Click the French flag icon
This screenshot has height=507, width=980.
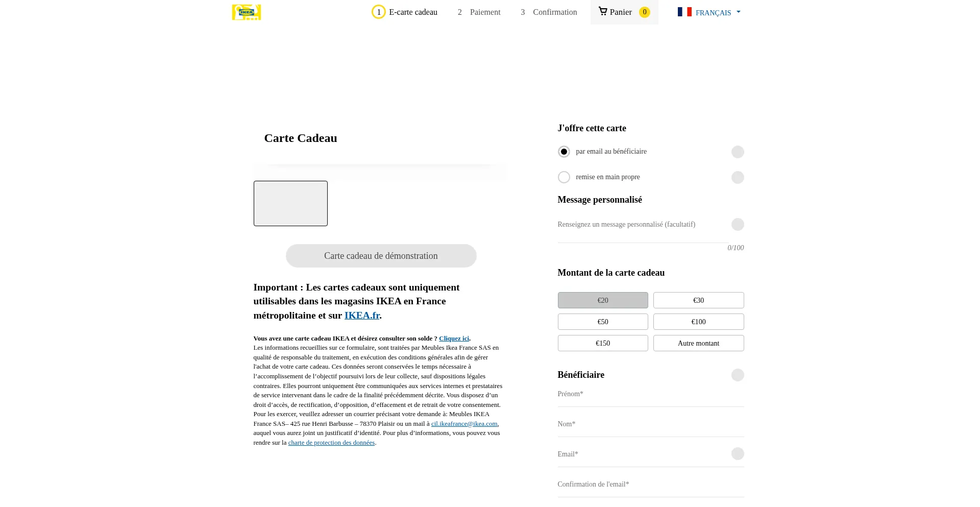pyautogui.click(x=684, y=12)
